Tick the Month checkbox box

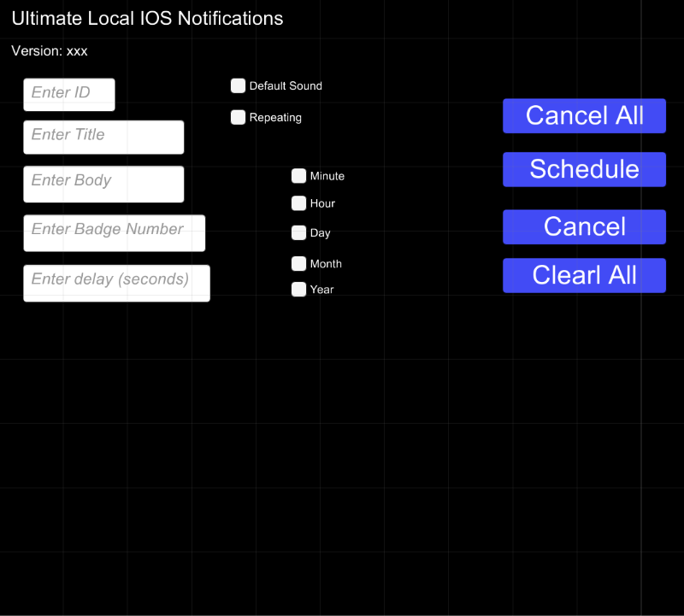pyautogui.click(x=298, y=264)
